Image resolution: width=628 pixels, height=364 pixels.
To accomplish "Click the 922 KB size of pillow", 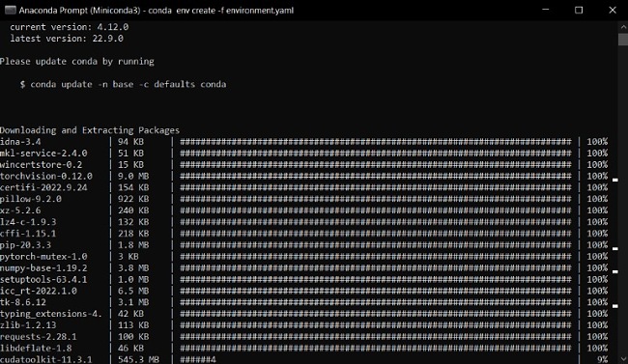I will point(133,199).
